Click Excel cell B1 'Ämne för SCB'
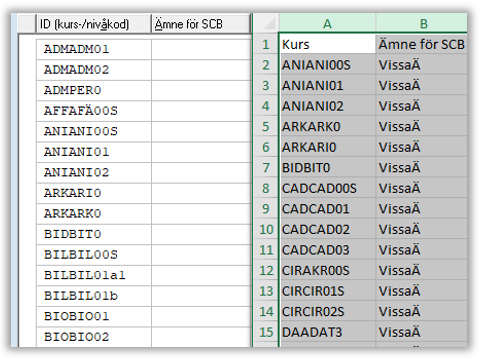 [422, 44]
